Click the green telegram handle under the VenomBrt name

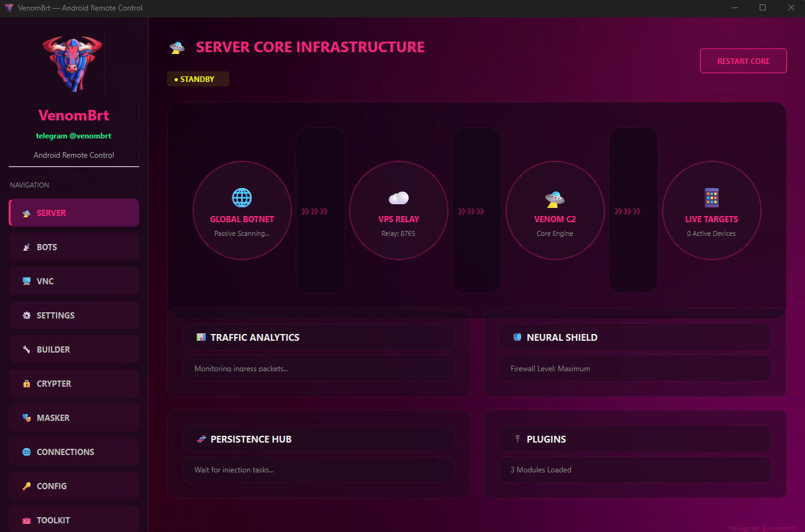click(74, 135)
